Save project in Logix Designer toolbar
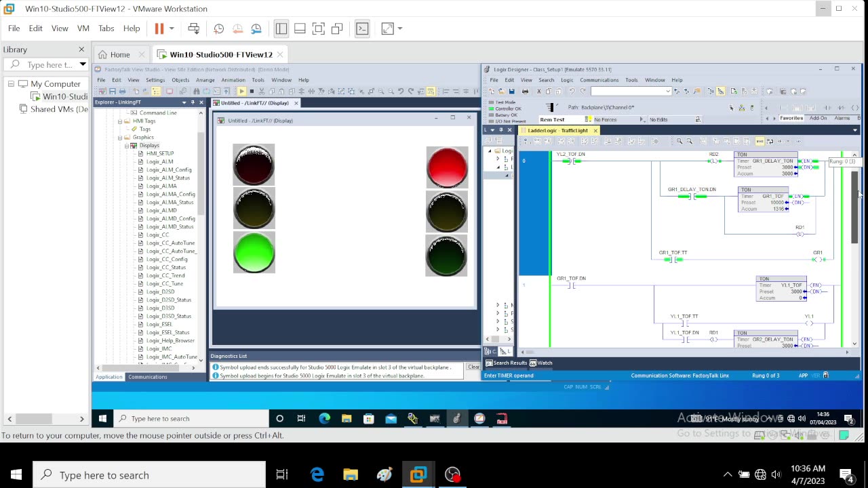This screenshot has height=488, width=868. pyautogui.click(x=511, y=91)
